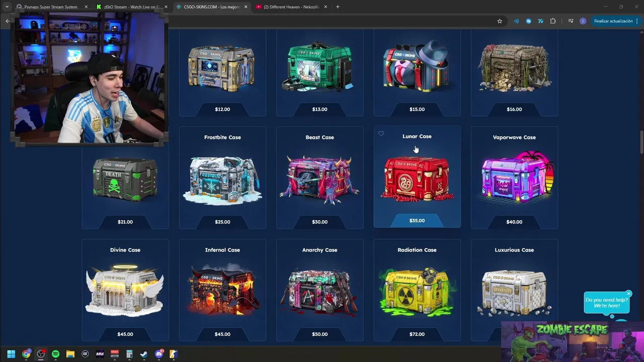644x362 pixels.
Task: Open Voicemeeter from the taskbar
Action: (115, 354)
